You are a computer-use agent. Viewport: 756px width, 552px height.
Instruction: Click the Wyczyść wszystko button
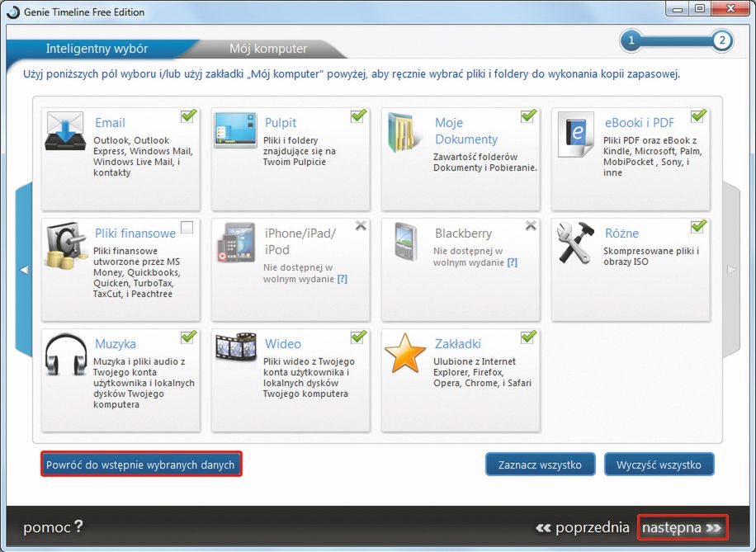click(659, 465)
